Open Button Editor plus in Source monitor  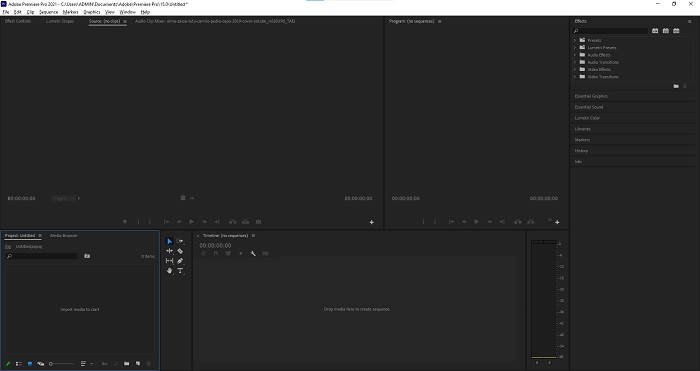coord(371,222)
